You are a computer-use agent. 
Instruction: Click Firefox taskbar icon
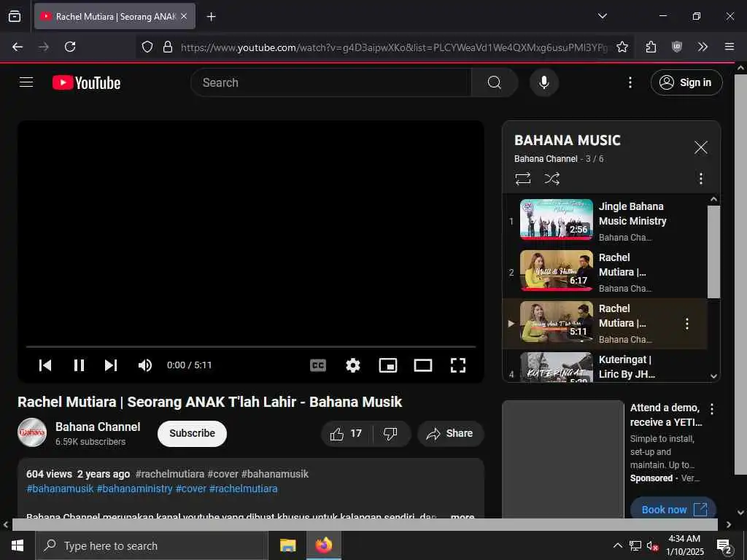(323, 545)
